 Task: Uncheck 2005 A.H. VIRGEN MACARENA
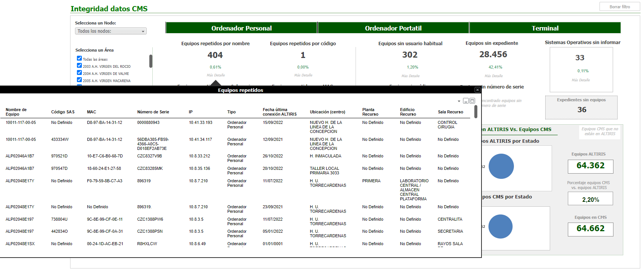[x=79, y=80]
